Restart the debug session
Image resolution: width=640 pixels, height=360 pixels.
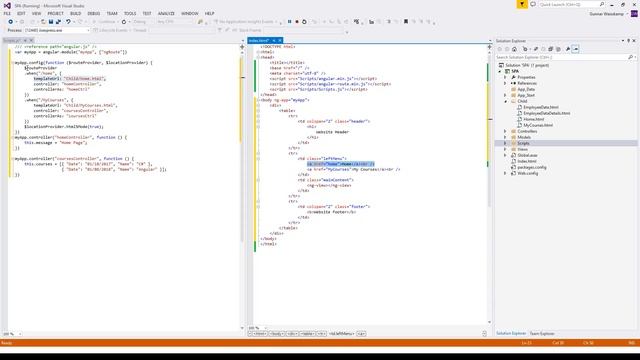304,22
